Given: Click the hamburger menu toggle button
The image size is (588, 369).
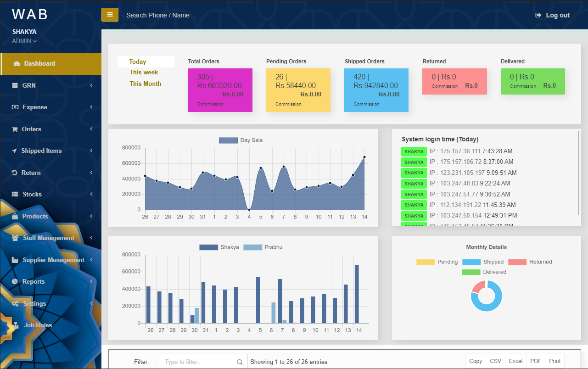Looking at the screenshot, I should (110, 15).
